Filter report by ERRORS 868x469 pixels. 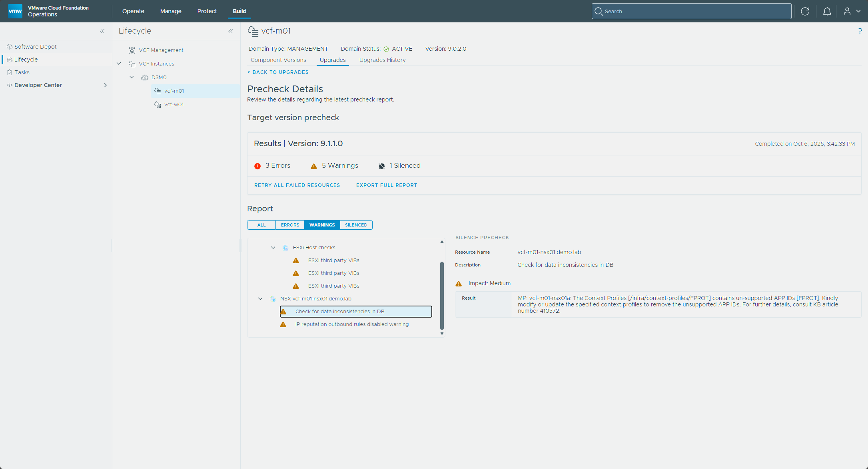[x=290, y=225]
